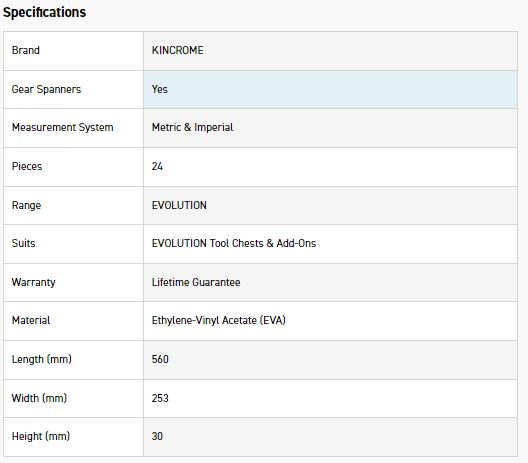Select the Suits row label
The height and width of the screenshot is (463, 528).
click(23, 243)
